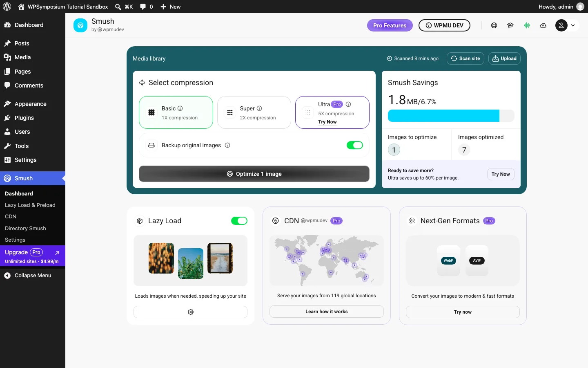588x368 pixels.
Task: Open the New content menu
Action: [x=170, y=7]
